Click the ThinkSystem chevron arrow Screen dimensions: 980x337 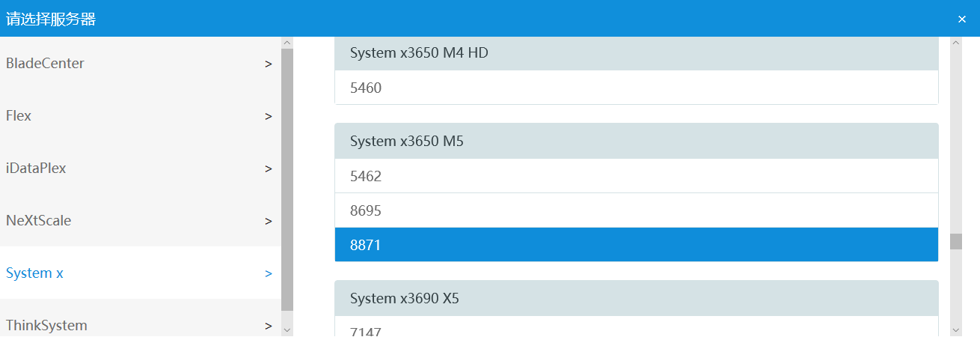pyautogui.click(x=269, y=327)
